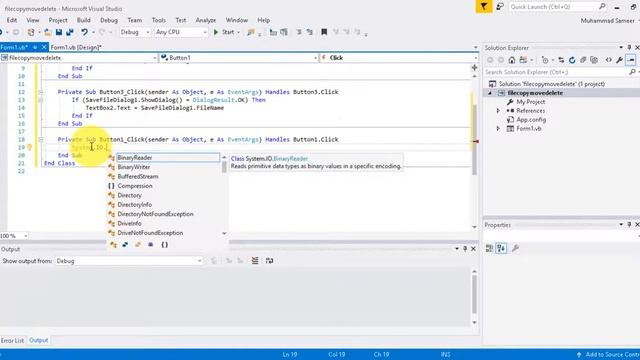Click the Clear All icon in Output toolbar

pyautogui.click(x=255, y=260)
